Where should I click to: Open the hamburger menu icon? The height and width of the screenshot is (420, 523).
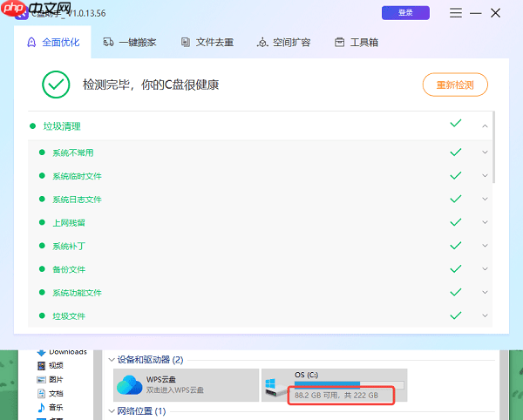[x=456, y=13]
